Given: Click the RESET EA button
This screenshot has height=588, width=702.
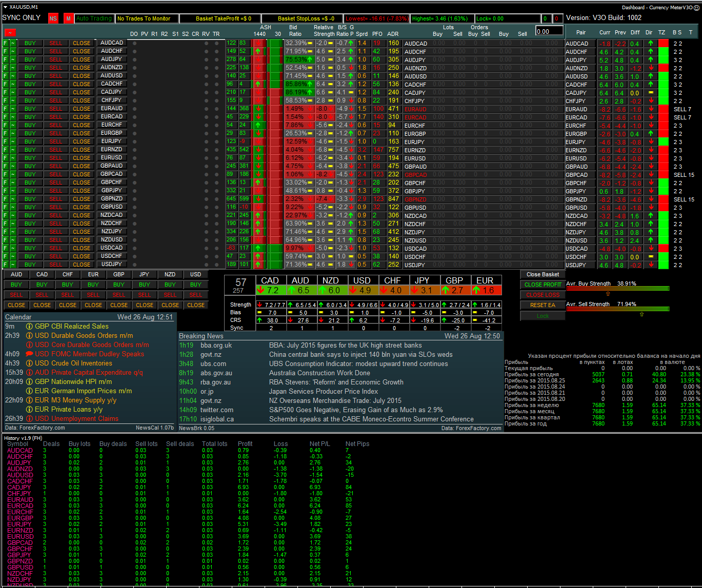Looking at the screenshot, I should tap(543, 305).
